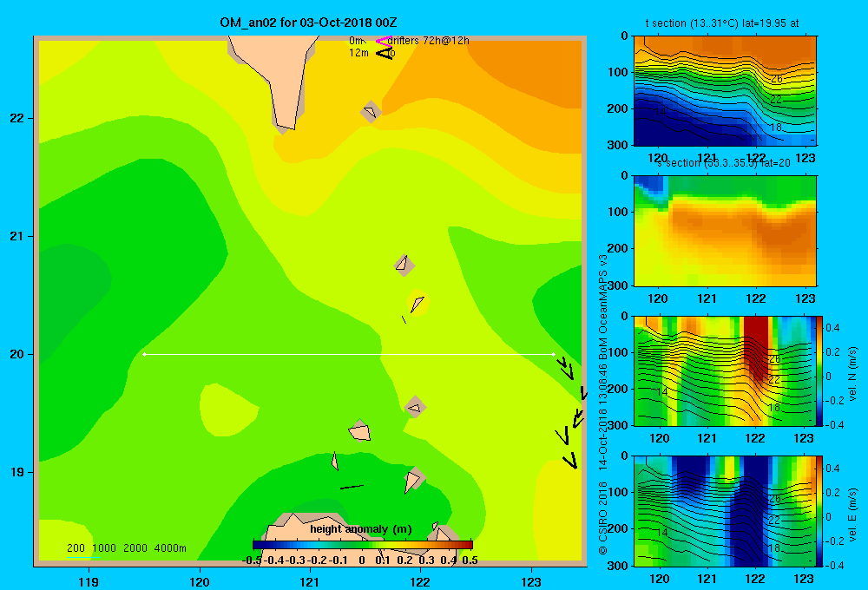Click longitude label 121 on main map axis
868x590 pixels.
pyautogui.click(x=310, y=581)
